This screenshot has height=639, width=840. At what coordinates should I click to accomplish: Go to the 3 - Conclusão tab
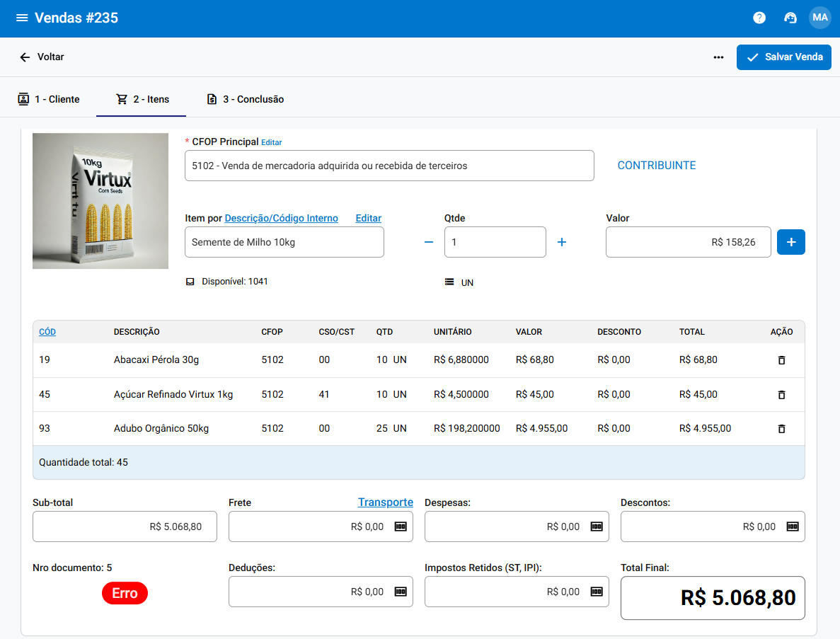click(x=245, y=99)
